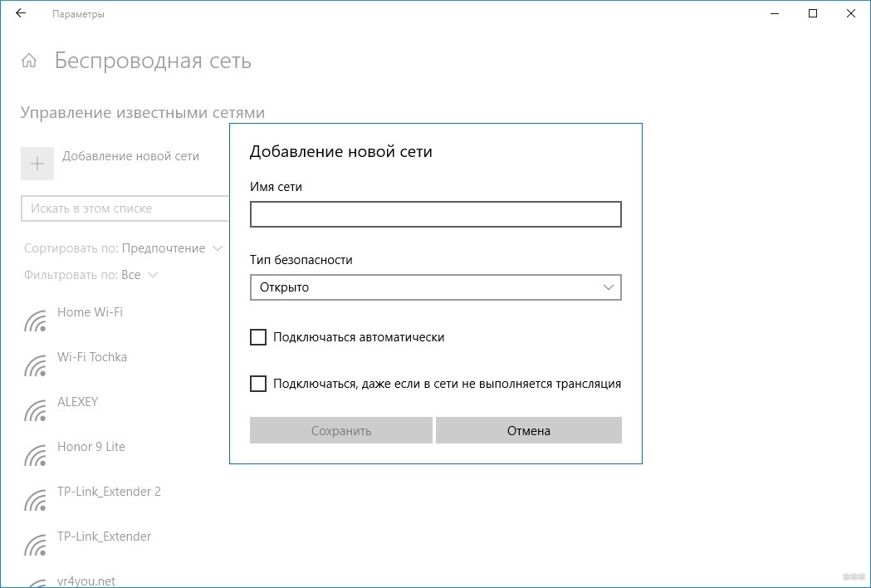
Task: Select the Wi-Fi Tochka signal icon
Action: click(x=35, y=365)
